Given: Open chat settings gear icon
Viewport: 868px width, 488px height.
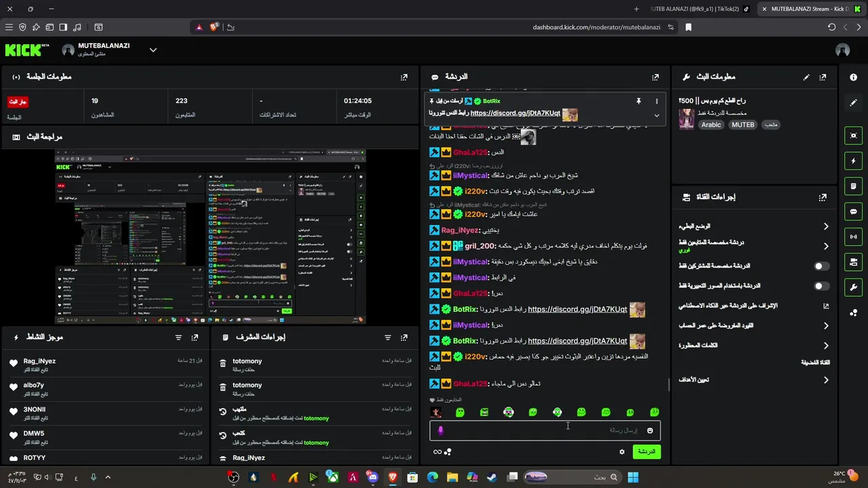Looking at the screenshot, I should click(622, 452).
